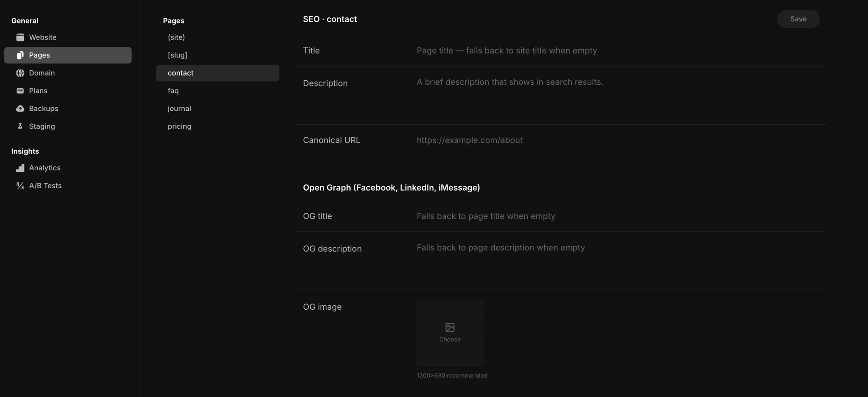Click the Pages column header
The width and height of the screenshot is (868, 397).
click(x=174, y=21)
